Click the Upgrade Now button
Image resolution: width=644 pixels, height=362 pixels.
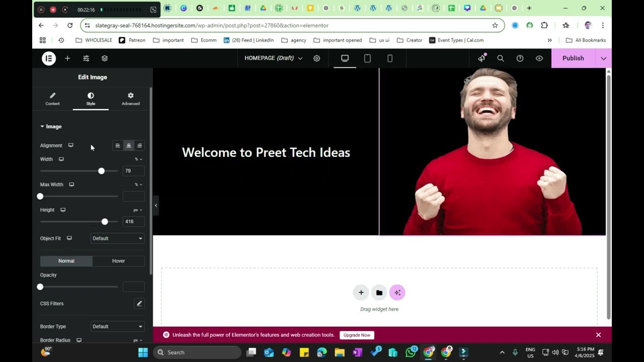357,335
